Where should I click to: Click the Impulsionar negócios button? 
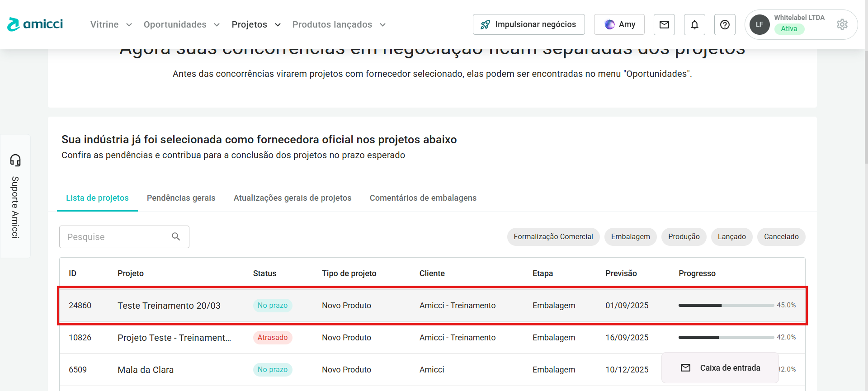(x=528, y=24)
